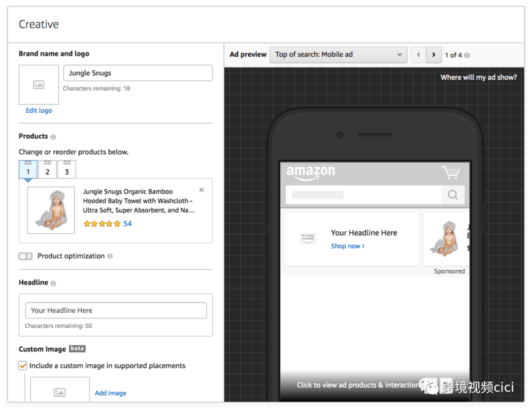Image resolution: width=532 pixels, height=411 pixels.
Task: Click the brand name input field
Action: click(138, 73)
